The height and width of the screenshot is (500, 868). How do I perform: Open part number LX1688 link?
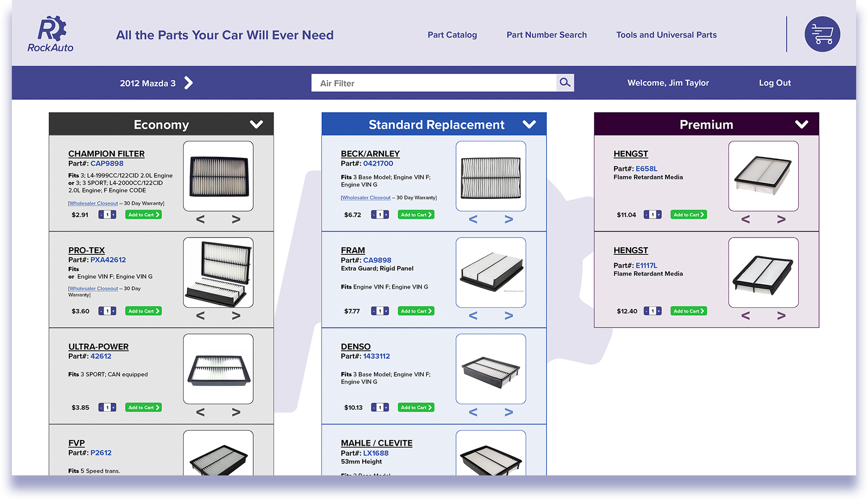(x=376, y=453)
